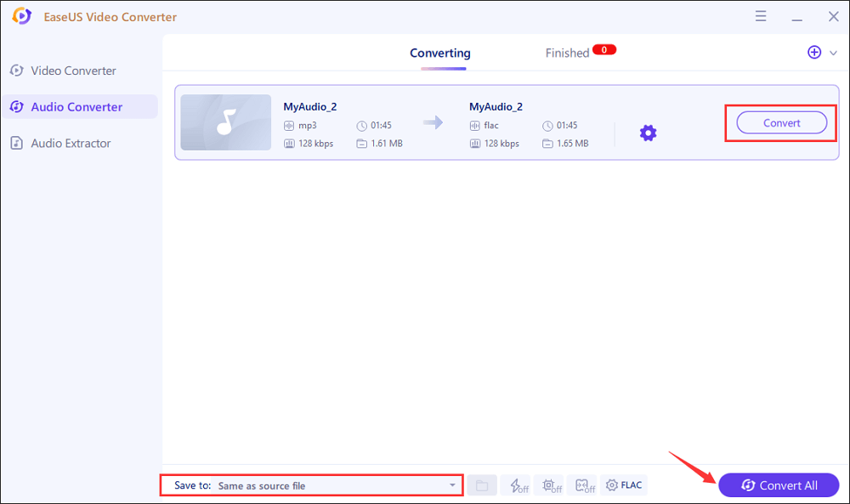Open FLAC output settings via the gear icon
The image size is (850, 504).
coord(624,484)
